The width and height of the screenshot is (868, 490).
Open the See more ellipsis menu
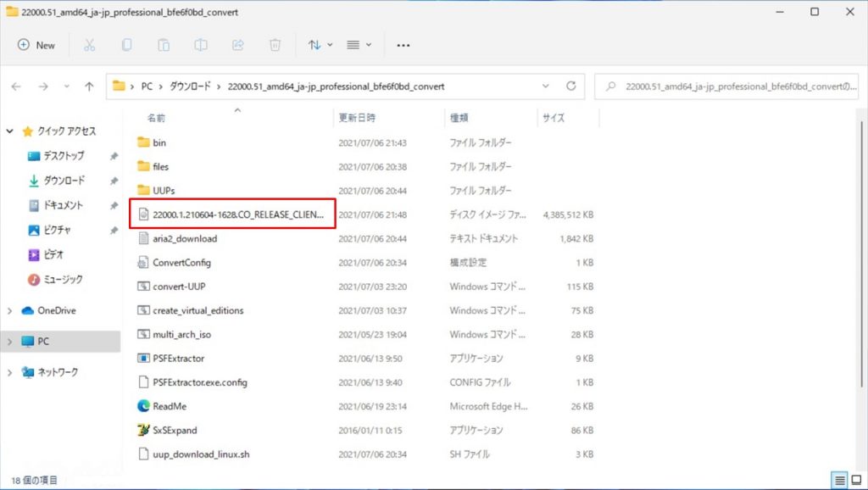pos(403,45)
